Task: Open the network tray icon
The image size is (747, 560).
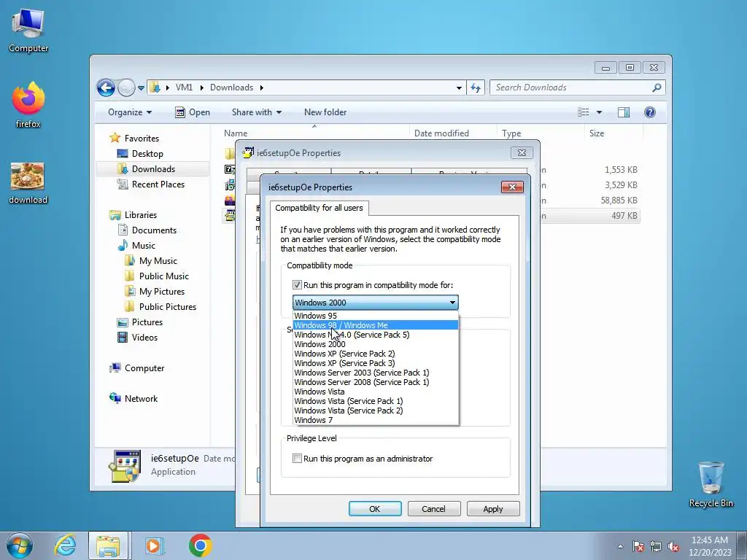Action: 656,546
